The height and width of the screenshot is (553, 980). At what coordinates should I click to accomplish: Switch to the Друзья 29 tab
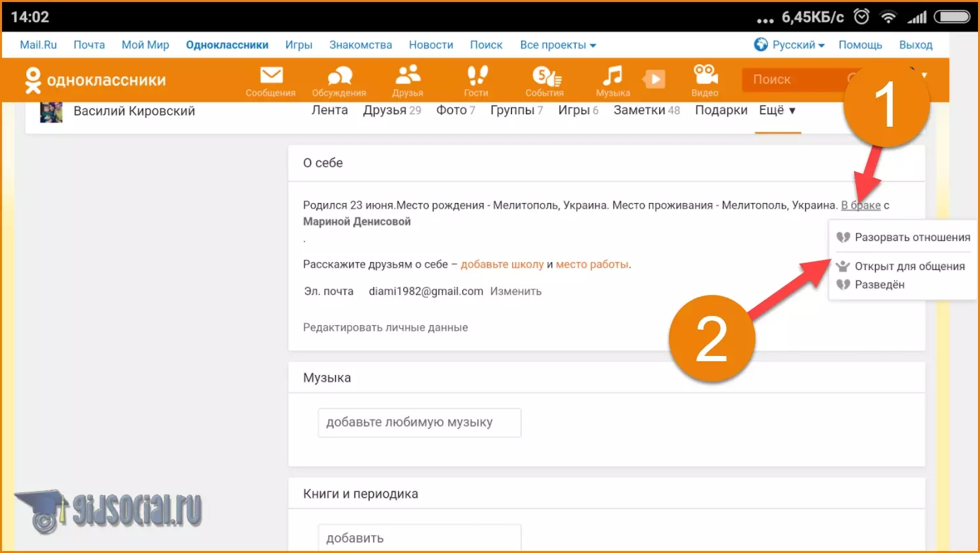(x=392, y=110)
